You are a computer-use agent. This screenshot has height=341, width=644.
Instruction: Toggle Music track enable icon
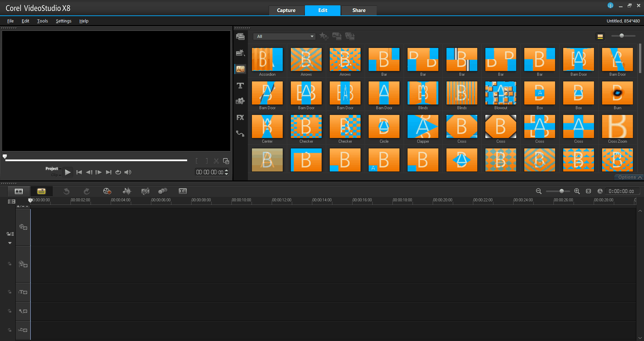23,330
